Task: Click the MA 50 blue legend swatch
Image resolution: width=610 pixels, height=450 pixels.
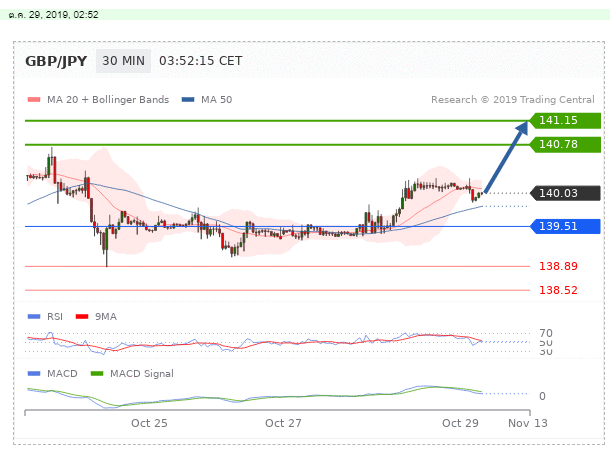Action: pyautogui.click(x=188, y=100)
